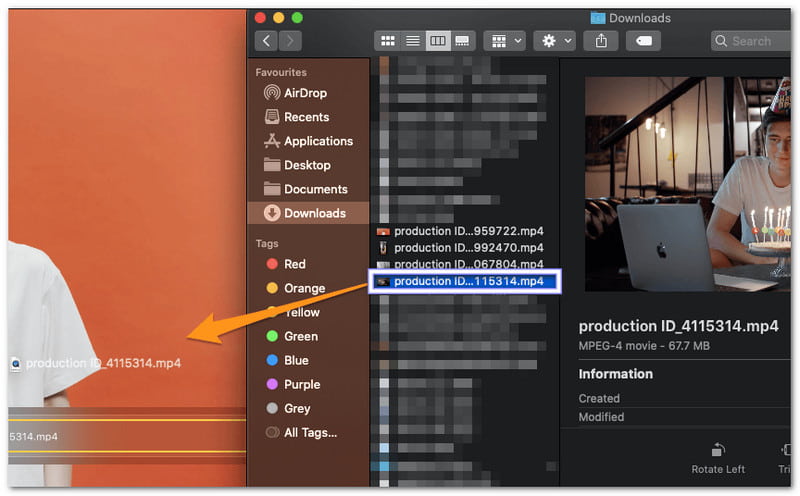Viewport: 800px width, 496px height.
Task: Open All Tags... in sidebar
Action: coord(310,432)
